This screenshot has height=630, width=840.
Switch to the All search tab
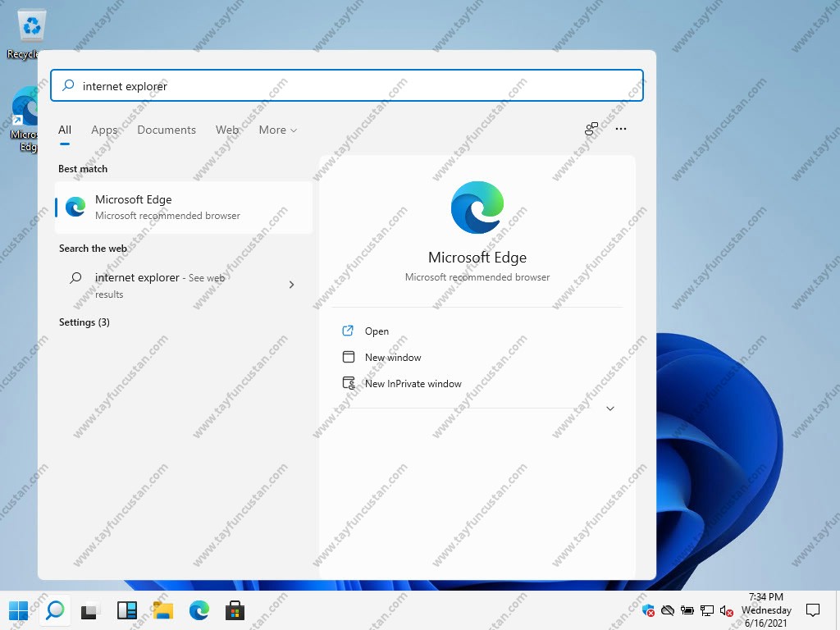[x=65, y=130]
